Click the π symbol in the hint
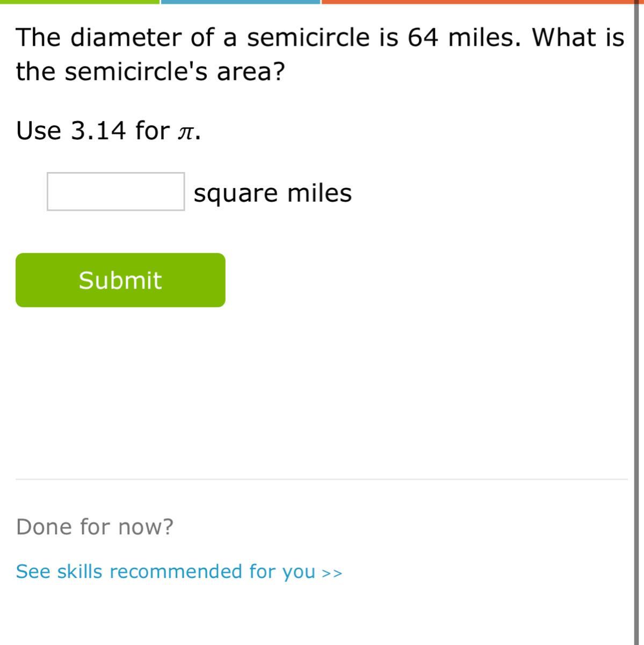The width and height of the screenshot is (644, 645). pos(185,132)
